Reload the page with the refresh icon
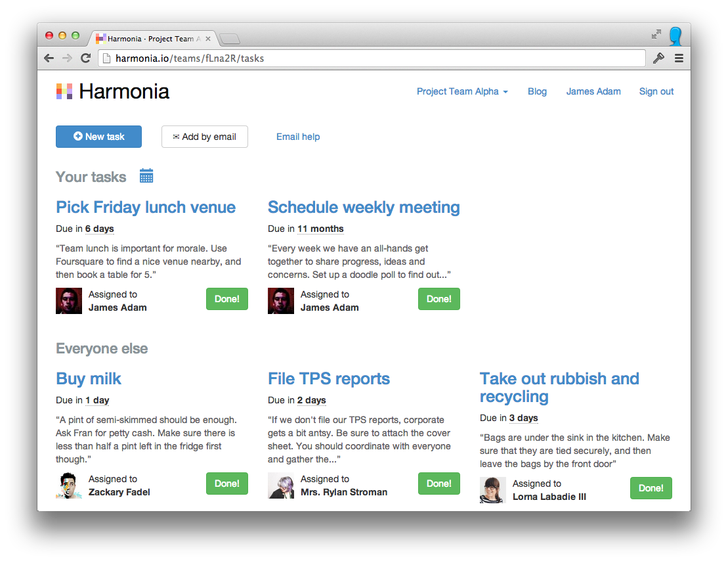Screen dimensions: 728x563 coord(85,58)
